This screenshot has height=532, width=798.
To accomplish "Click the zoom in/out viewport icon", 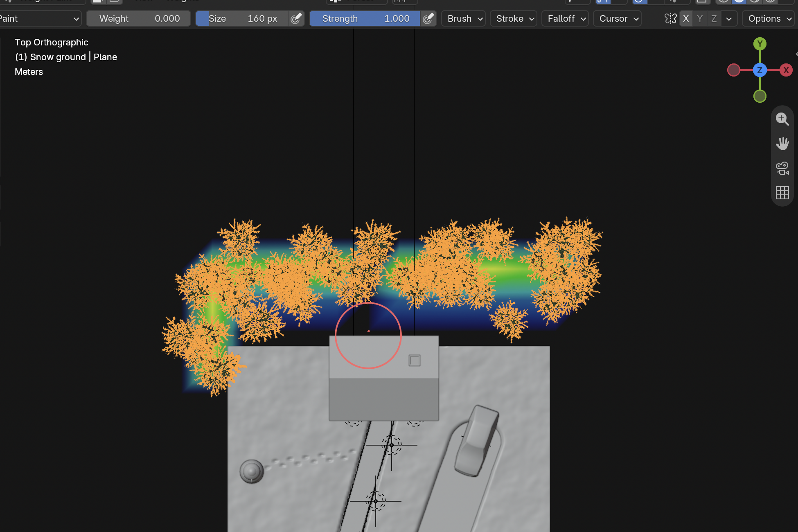I will pyautogui.click(x=782, y=119).
